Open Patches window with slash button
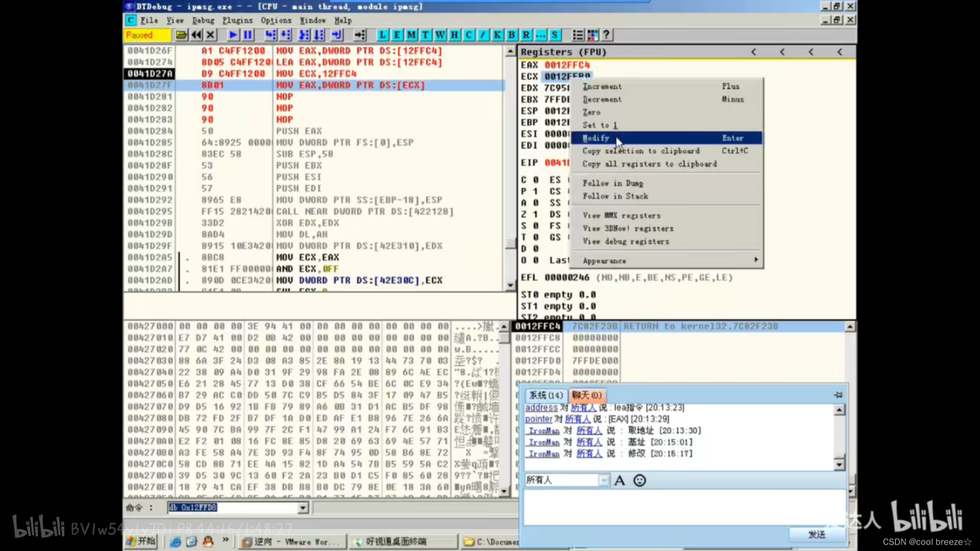The width and height of the screenshot is (980, 551). point(483,35)
